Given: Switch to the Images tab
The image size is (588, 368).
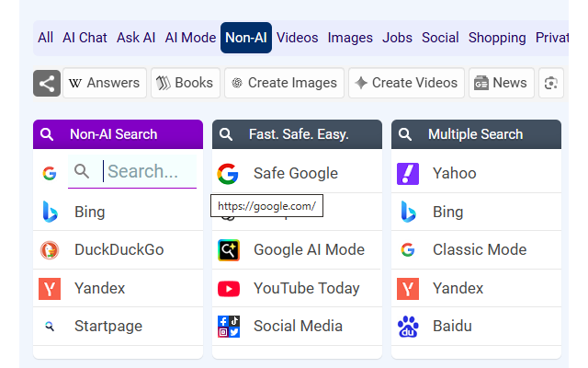Looking at the screenshot, I should (350, 38).
